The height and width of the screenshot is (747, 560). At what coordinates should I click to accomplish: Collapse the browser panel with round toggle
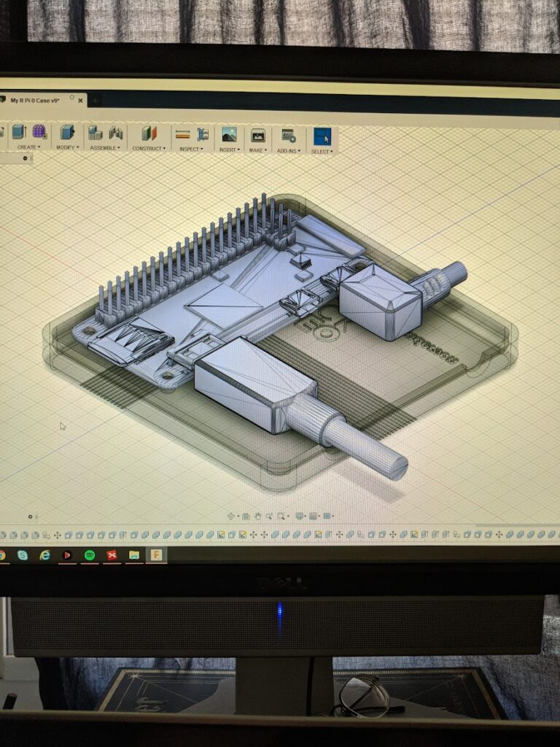click(x=26, y=158)
